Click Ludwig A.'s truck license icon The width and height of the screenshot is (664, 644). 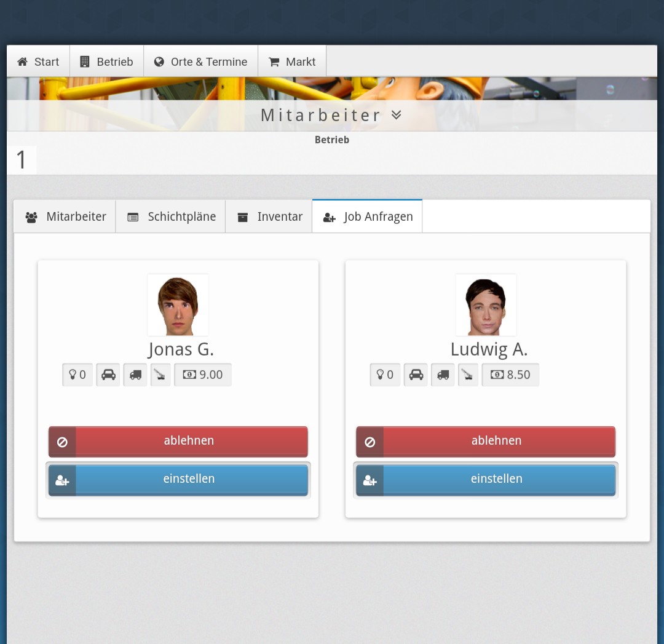443,375
